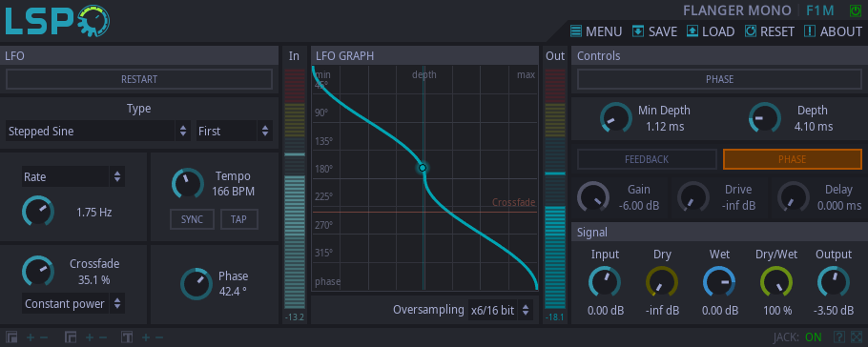Click the Gain knob

coord(593,197)
